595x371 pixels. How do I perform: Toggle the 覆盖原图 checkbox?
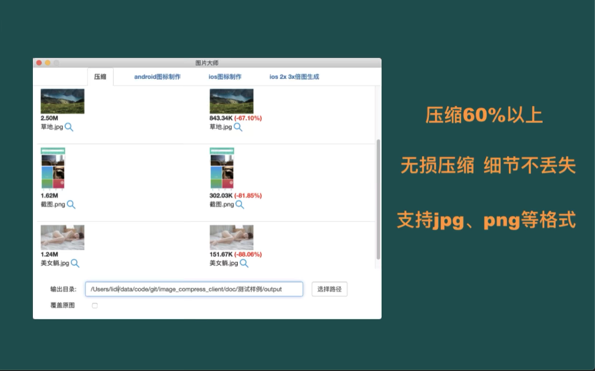pos(94,305)
